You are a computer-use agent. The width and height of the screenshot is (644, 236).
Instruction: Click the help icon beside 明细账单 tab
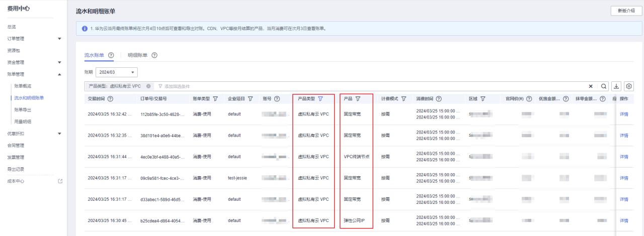tap(154, 55)
